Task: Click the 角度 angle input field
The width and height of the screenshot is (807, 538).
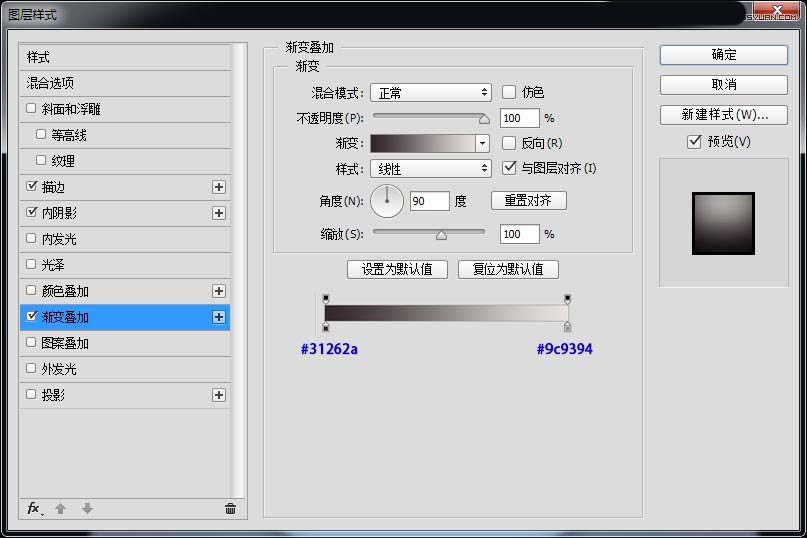Action: click(x=429, y=201)
